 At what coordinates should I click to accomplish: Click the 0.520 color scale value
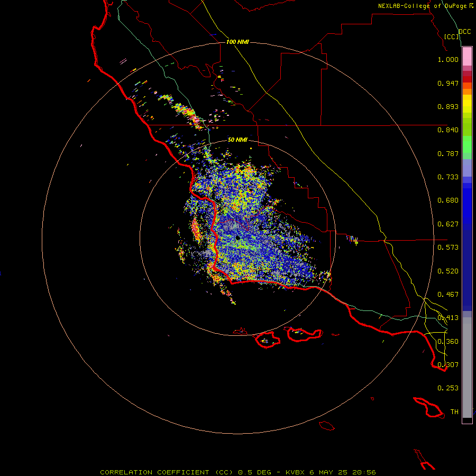click(x=448, y=271)
